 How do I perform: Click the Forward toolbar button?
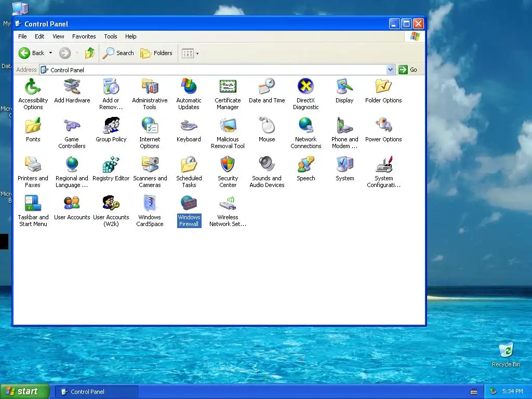pos(65,53)
